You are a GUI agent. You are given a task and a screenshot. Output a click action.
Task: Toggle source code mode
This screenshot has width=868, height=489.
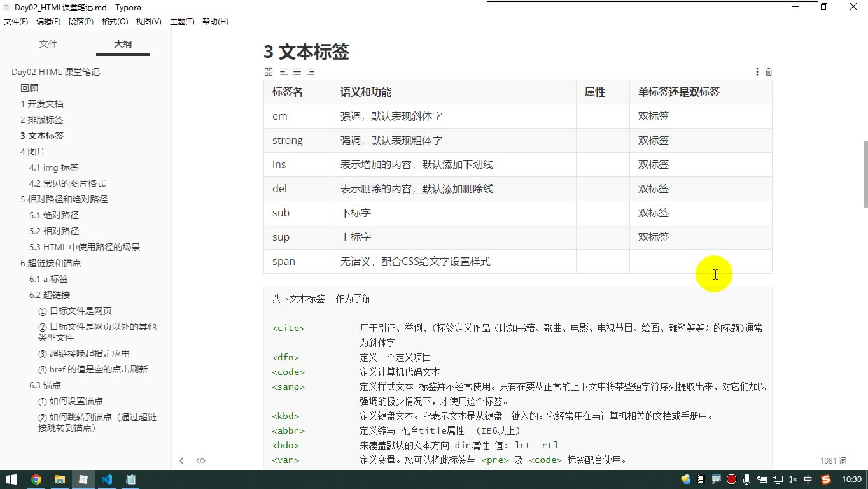[x=200, y=460]
